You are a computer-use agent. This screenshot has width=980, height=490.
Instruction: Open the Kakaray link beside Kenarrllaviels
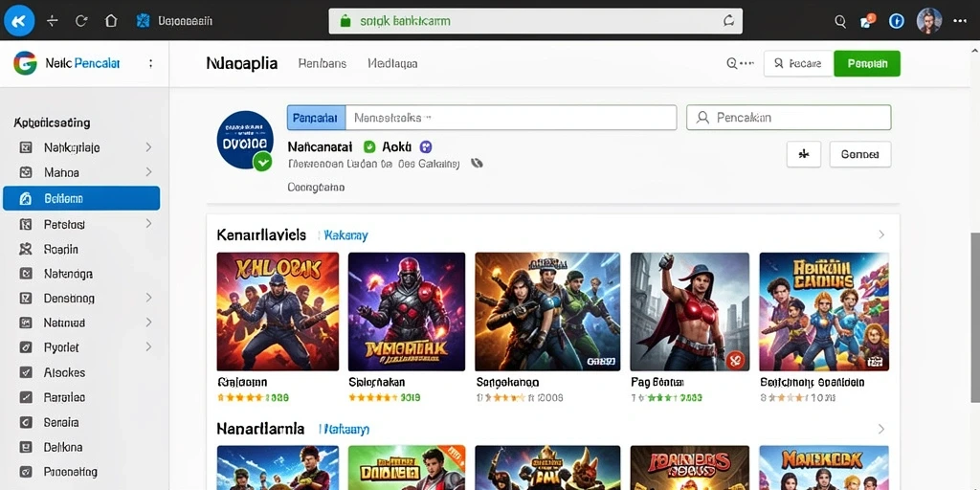[x=345, y=235]
